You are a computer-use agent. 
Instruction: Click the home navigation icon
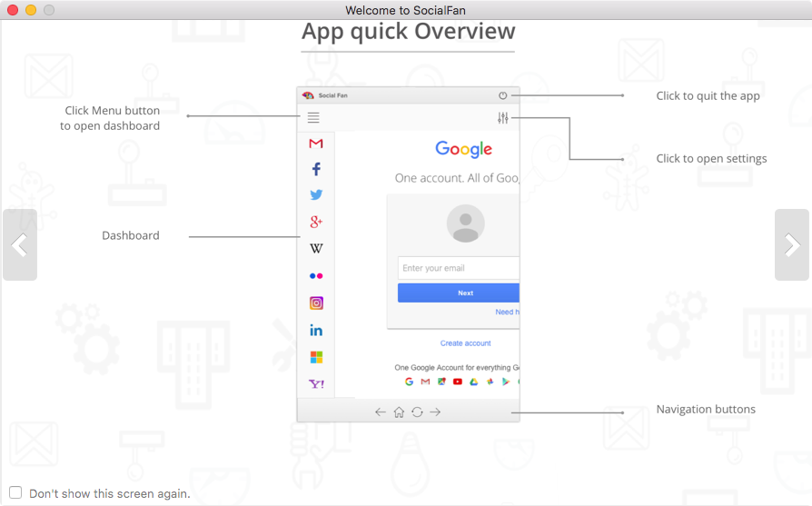click(x=399, y=412)
